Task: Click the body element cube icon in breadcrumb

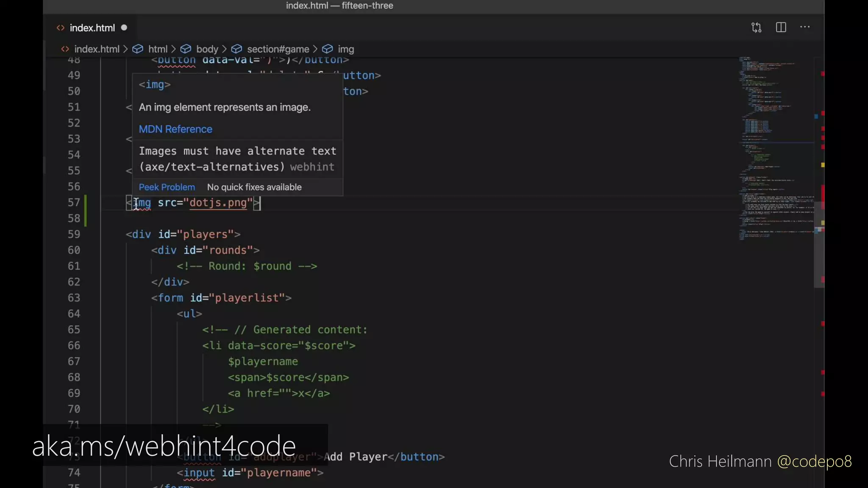Action: (x=186, y=49)
